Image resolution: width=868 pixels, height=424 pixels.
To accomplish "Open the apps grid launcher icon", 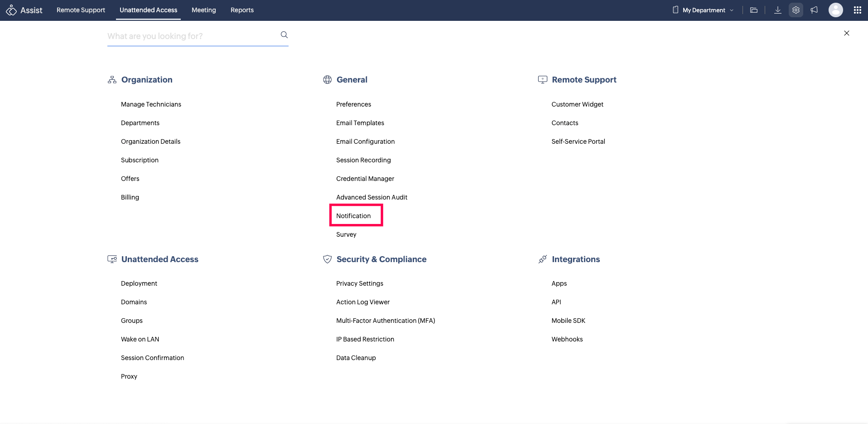I will click(857, 10).
